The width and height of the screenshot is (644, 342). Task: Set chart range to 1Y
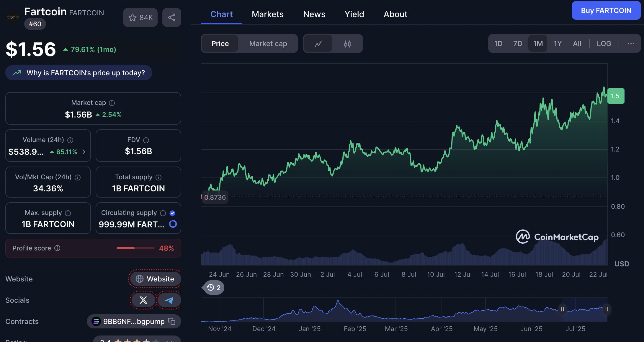coord(558,44)
